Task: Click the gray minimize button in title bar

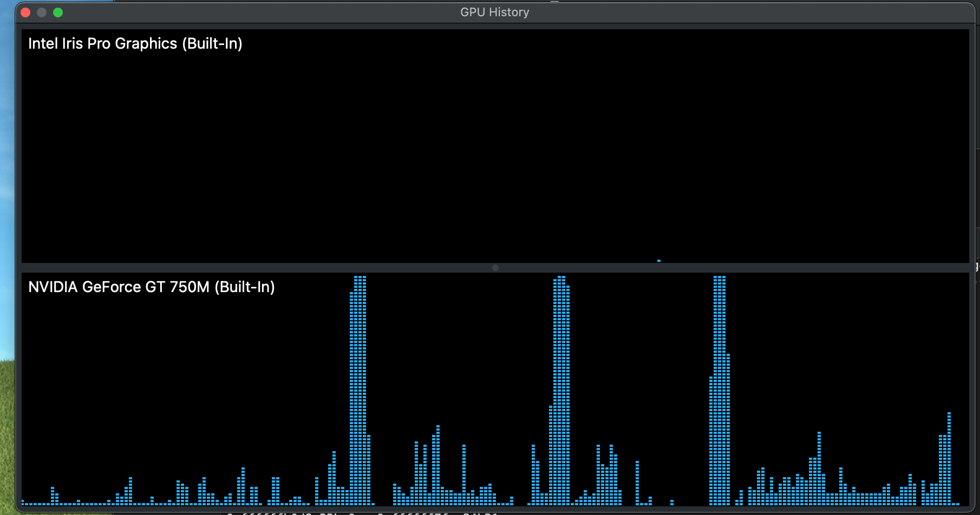Action: 42,12
